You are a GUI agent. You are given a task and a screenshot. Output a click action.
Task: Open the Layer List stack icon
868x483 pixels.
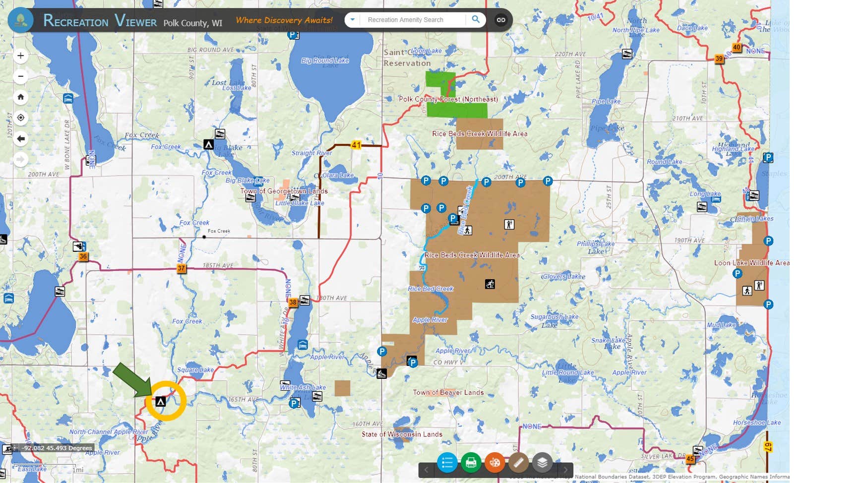click(x=542, y=463)
